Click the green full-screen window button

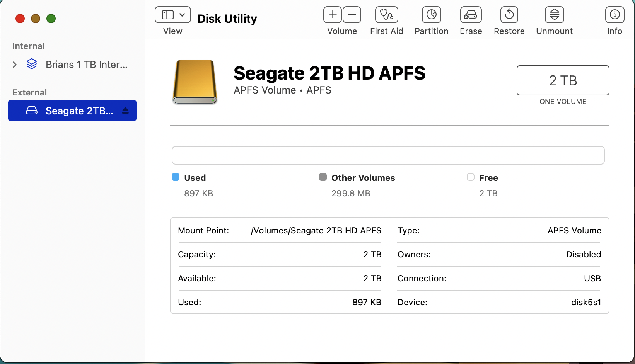tap(51, 19)
